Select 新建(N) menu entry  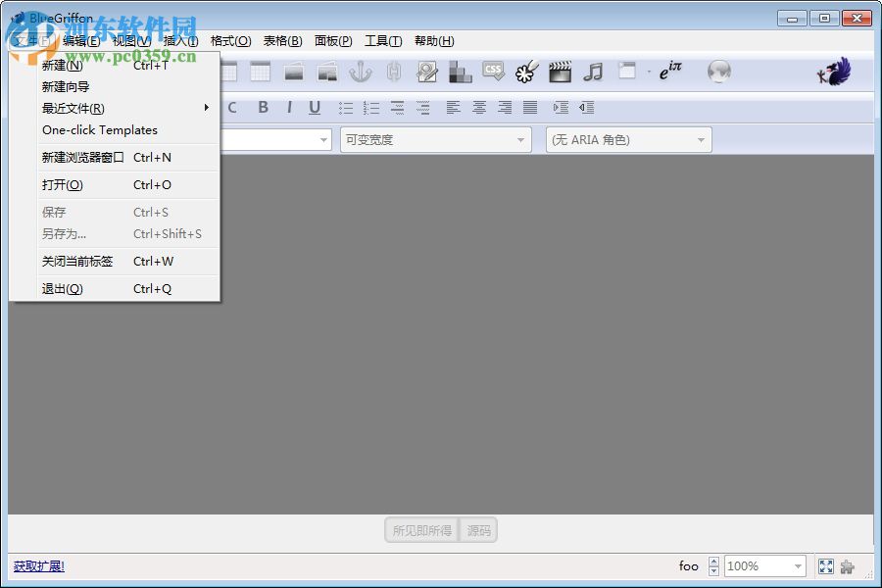pyautogui.click(x=127, y=66)
